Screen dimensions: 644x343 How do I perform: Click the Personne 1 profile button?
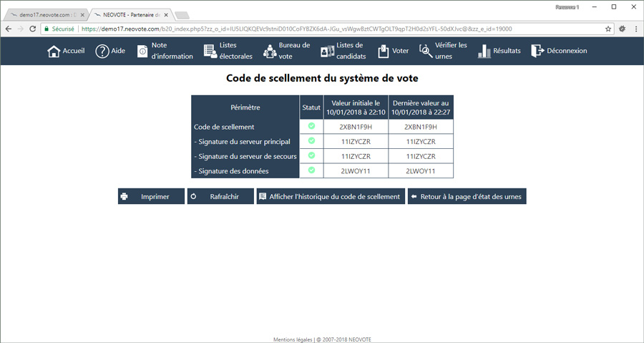(567, 7)
